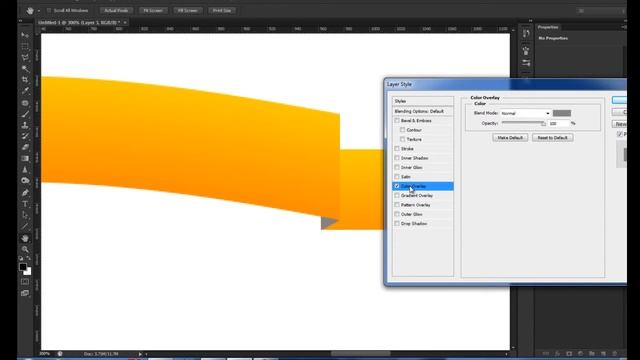Click the Actual Pixels button
640x360 pixels.
coord(116,11)
